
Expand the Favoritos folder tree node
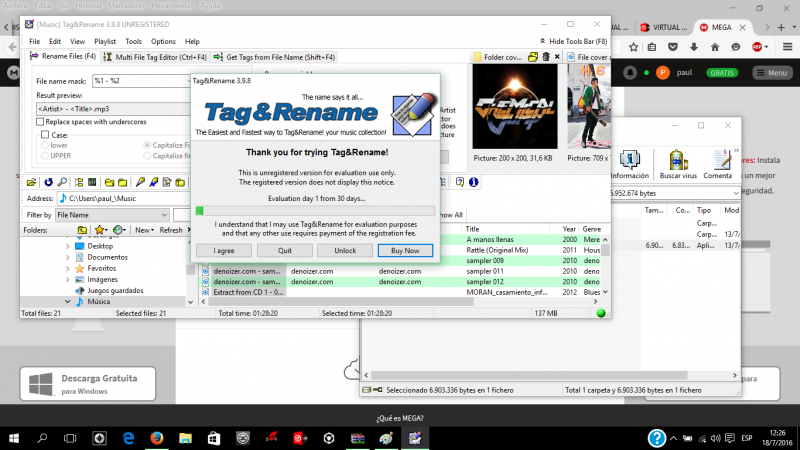click(x=68, y=268)
